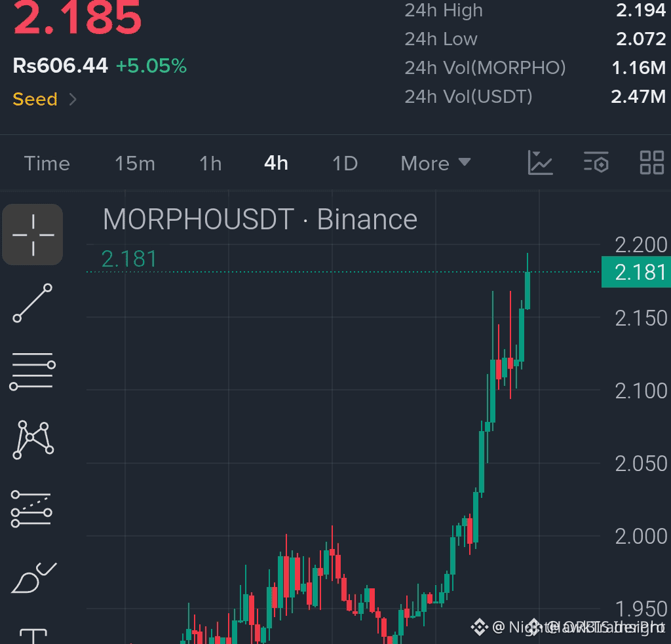Viewport: 671px width, 644px height.
Task: Switch to the 1h interval
Action: (210, 164)
